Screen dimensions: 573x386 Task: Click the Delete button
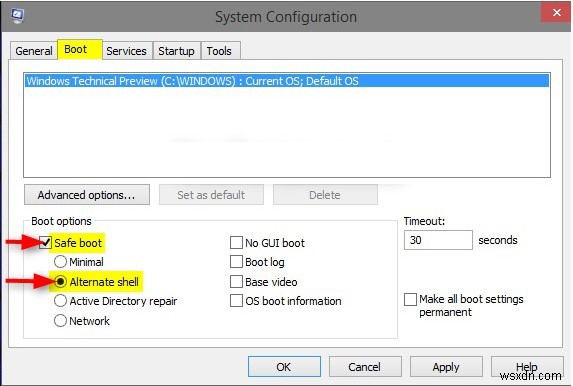(325, 195)
